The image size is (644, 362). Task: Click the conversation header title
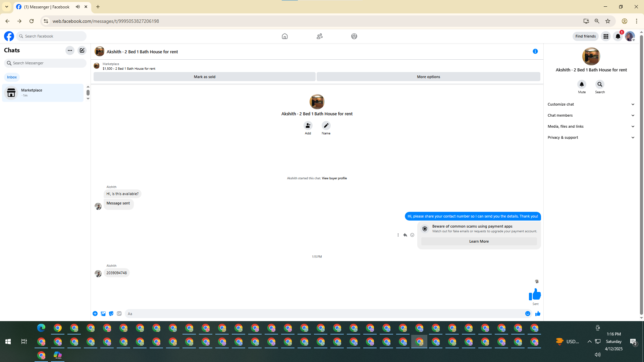point(142,52)
